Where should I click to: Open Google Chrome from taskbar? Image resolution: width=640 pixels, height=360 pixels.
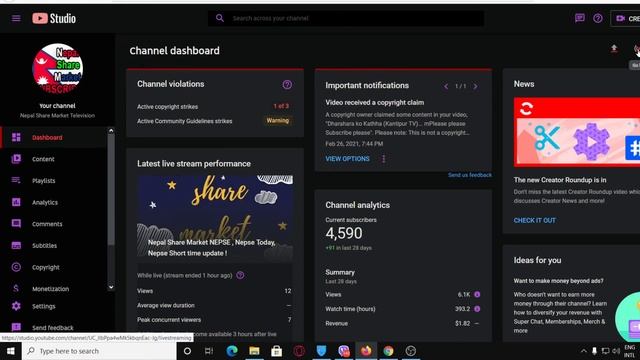(388, 351)
